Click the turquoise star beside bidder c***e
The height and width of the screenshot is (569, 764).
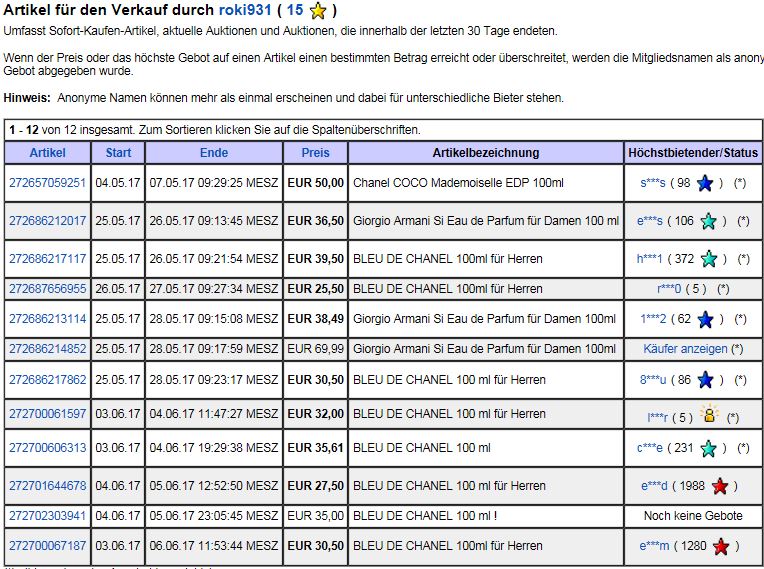(708, 448)
